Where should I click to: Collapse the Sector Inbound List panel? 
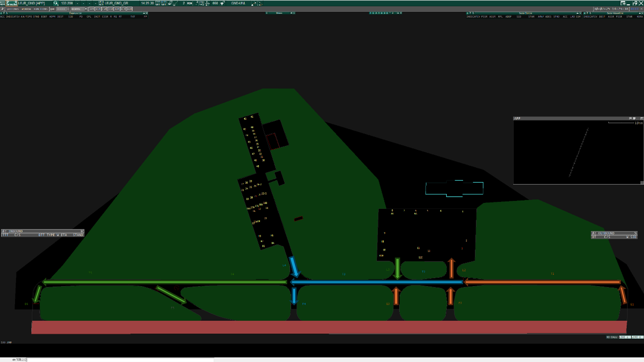tap(640, 13)
